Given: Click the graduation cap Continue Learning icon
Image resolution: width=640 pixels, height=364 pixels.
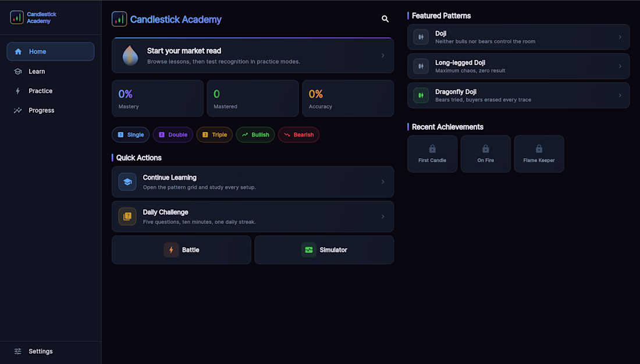Looking at the screenshot, I should coord(127,182).
